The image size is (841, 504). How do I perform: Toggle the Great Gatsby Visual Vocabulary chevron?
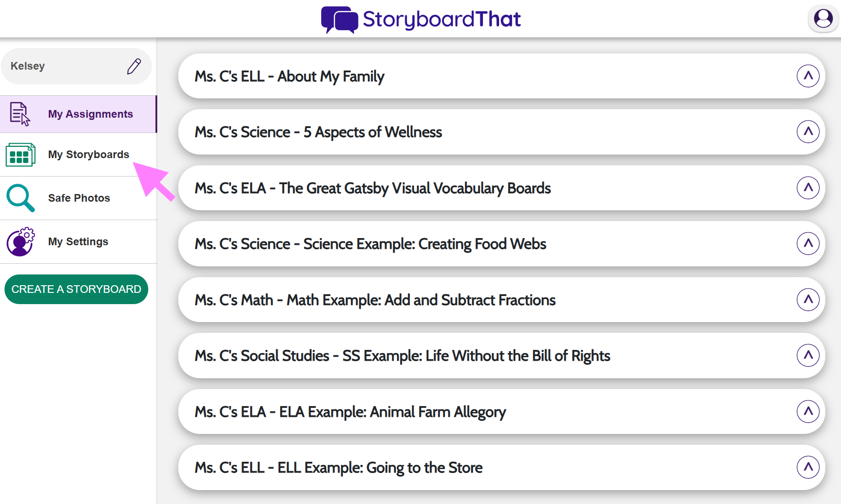pyautogui.click(x=808, y=188)
